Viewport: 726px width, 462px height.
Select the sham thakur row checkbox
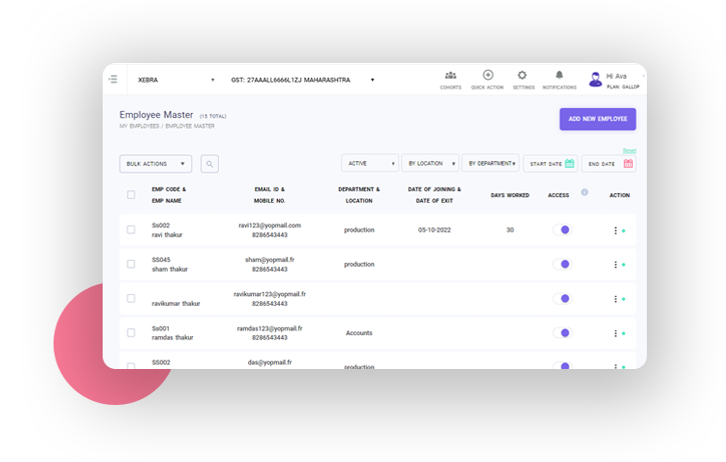131,264
